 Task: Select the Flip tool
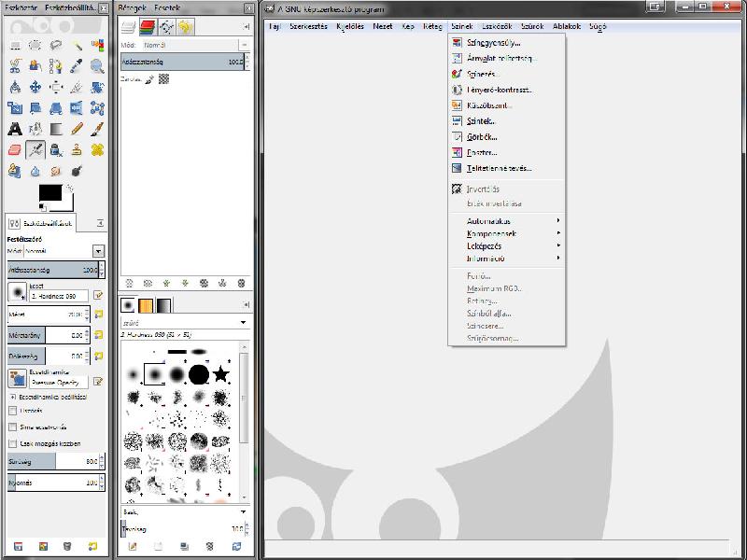coord(77,108)
